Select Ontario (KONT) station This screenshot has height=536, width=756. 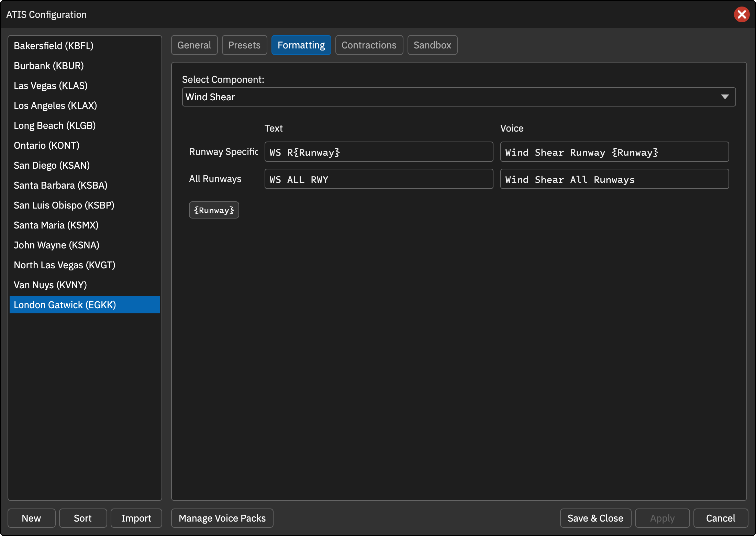[85, 145]
